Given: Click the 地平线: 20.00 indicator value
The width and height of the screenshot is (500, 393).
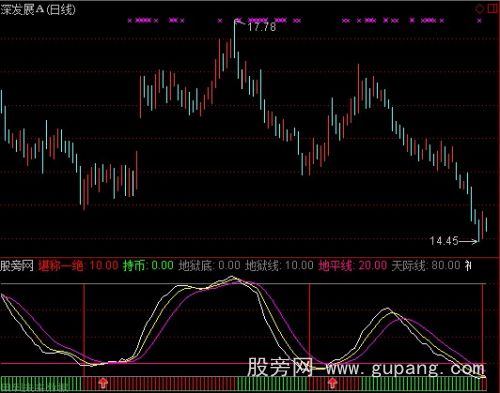Looking at the screenshot, I should (x=353, y=266).
